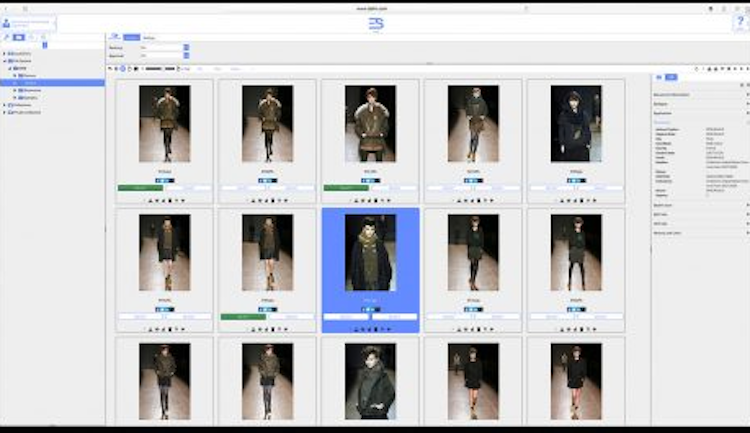The width and height of the screenshot is (750, 433).
Task: Select the wrench icon above the folder tree
Action: tap(6, 37)
